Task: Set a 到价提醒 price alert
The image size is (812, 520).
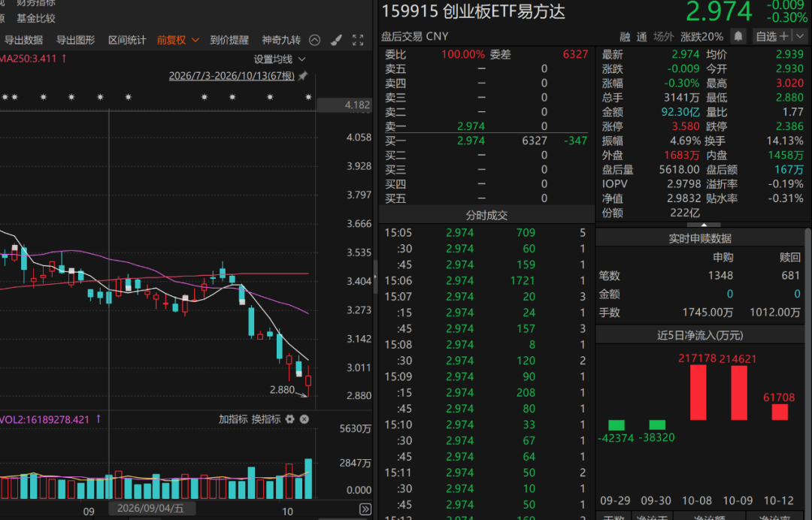Action: point(229,40)
